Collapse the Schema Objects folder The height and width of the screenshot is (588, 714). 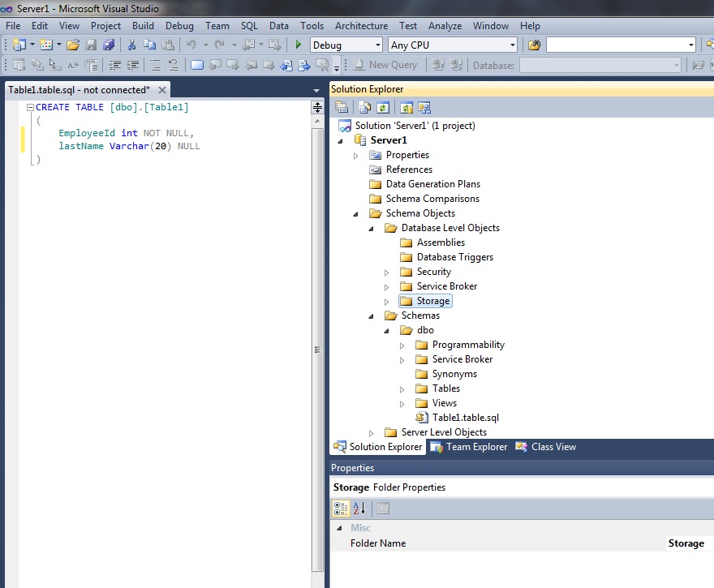coord(355,214)
